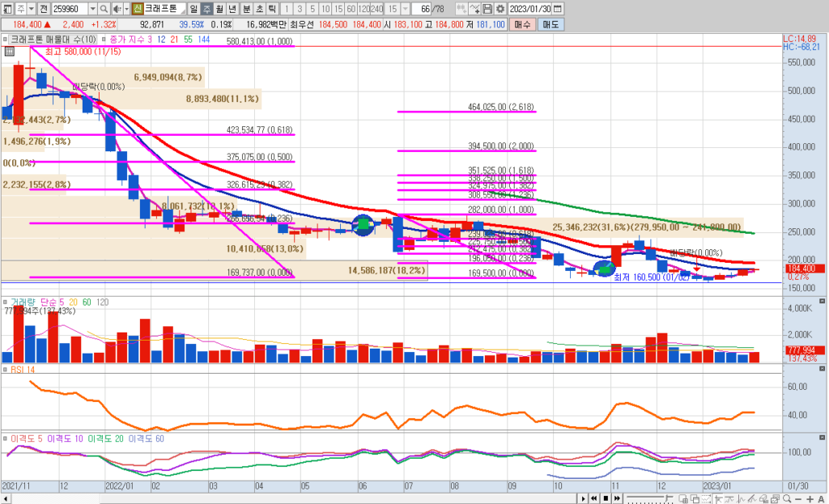This screenshot has width=829, height=504.
Task: Toggle weekly (주) chart period
Action: (207, 8)
